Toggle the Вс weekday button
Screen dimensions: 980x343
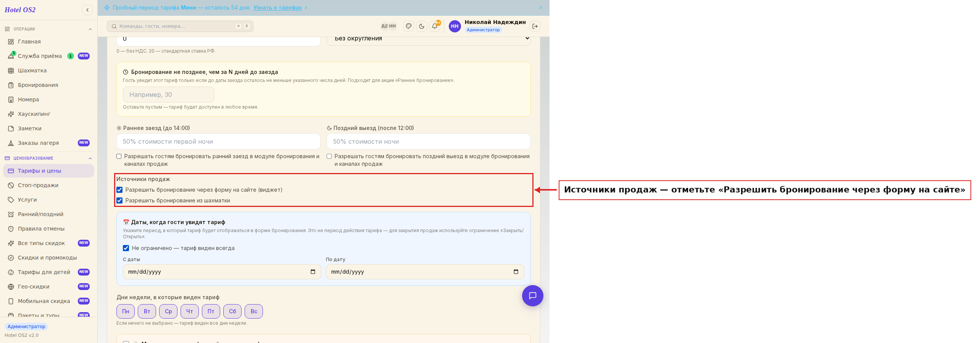pos(254,311)
